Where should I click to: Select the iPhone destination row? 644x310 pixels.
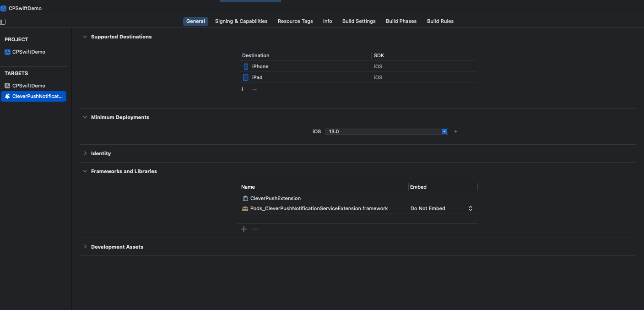tap(357, 66)
